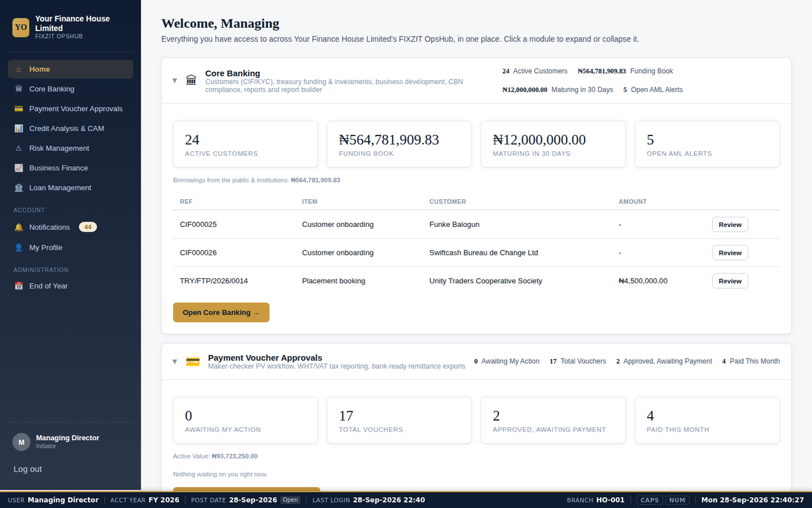Click ACCT YEAR FY 2026 in status bar

tap(145, 501)
